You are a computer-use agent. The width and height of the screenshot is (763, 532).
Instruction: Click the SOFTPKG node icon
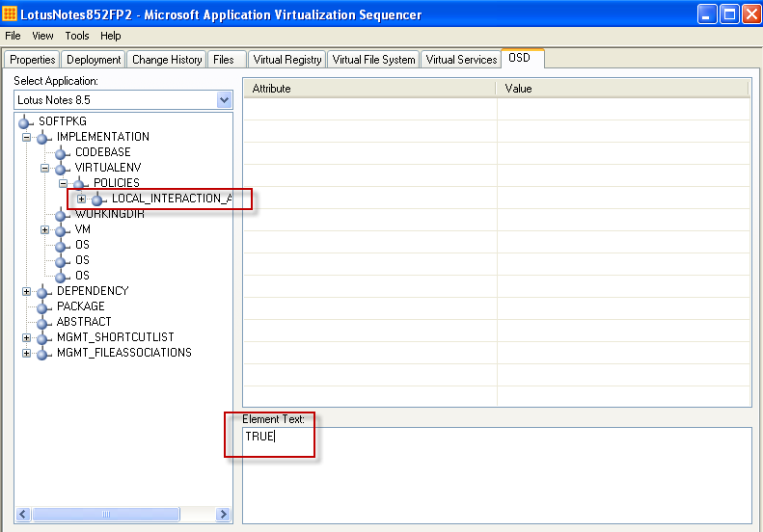(26, 122)
